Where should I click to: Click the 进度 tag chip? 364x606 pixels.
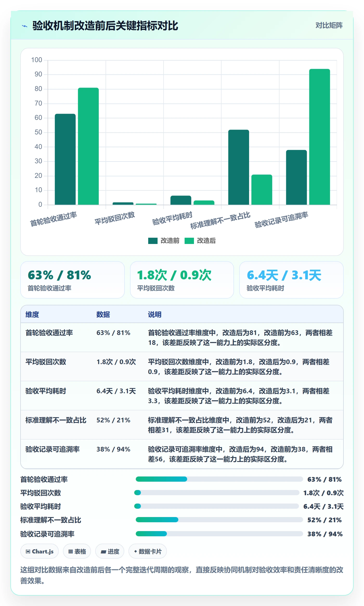pyautogui.click(x=110, y=551)
